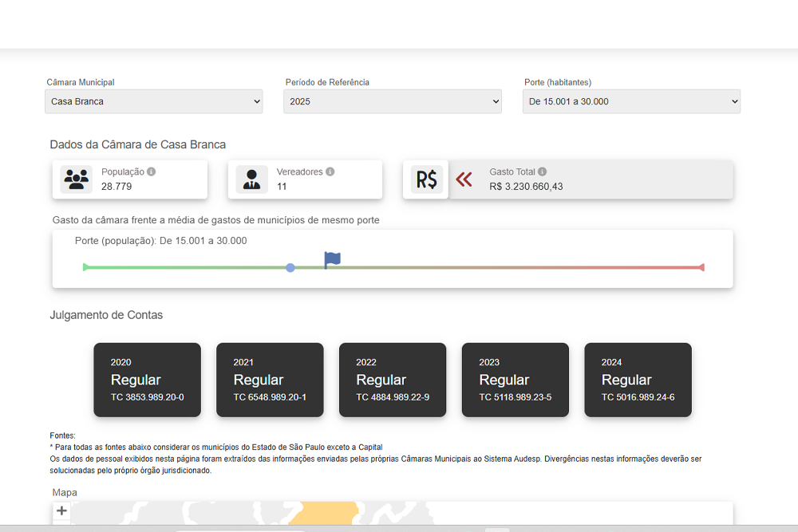
Task: Open the 2022 Regular judgment card
Action: [393, 380]
